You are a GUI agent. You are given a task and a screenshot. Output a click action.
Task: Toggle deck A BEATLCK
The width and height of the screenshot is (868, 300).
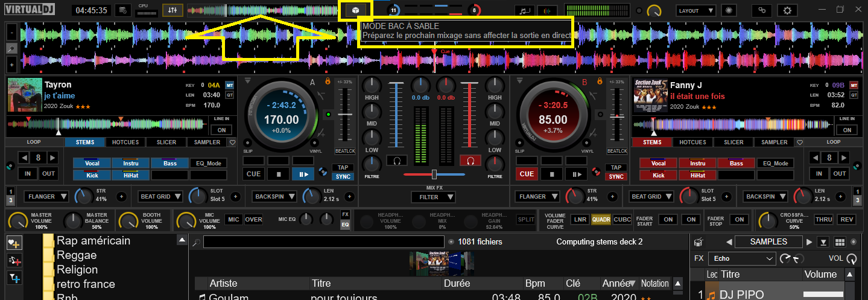(344, 151)
